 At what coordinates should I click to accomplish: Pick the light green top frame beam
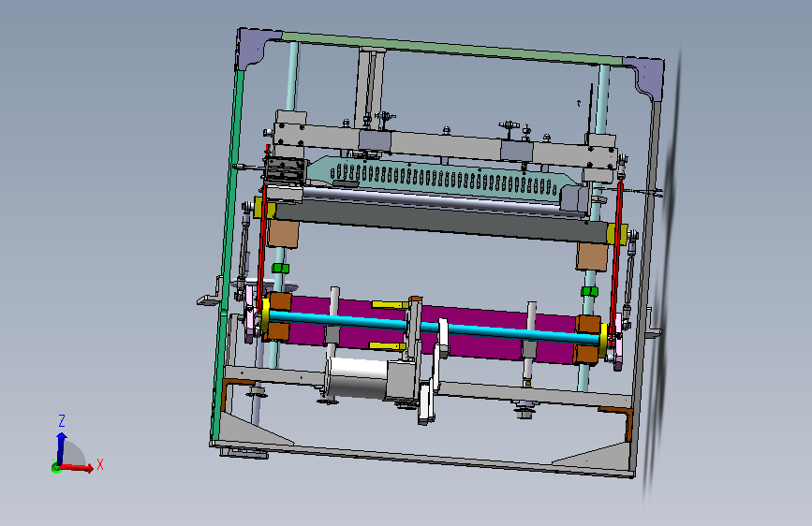[451, 48]
